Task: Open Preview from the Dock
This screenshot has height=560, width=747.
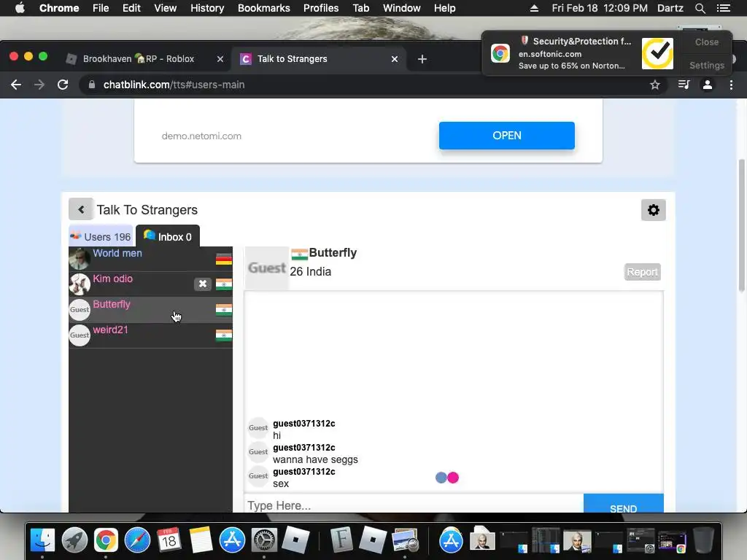Action: point(405,540)
